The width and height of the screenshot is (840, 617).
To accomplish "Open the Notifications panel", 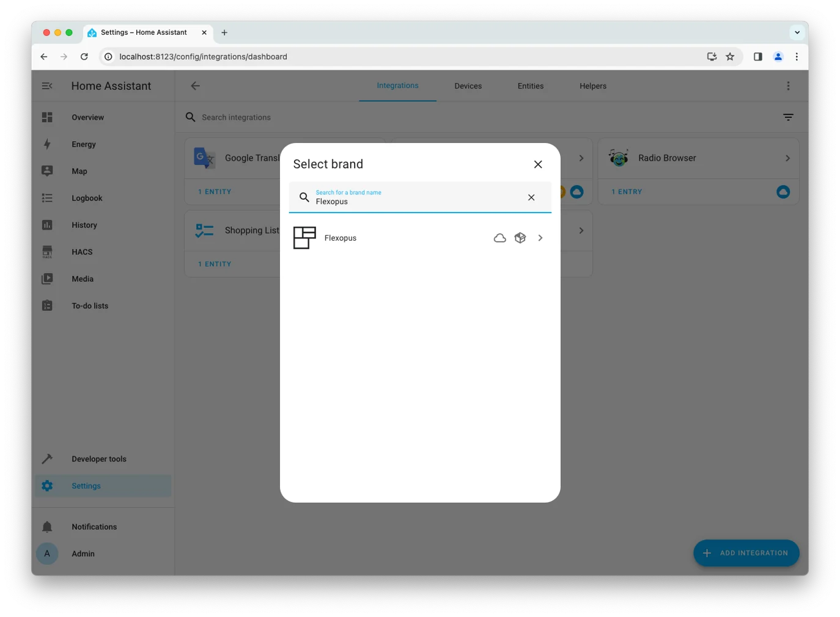I will pyautogui.click(x=94, y=527).
